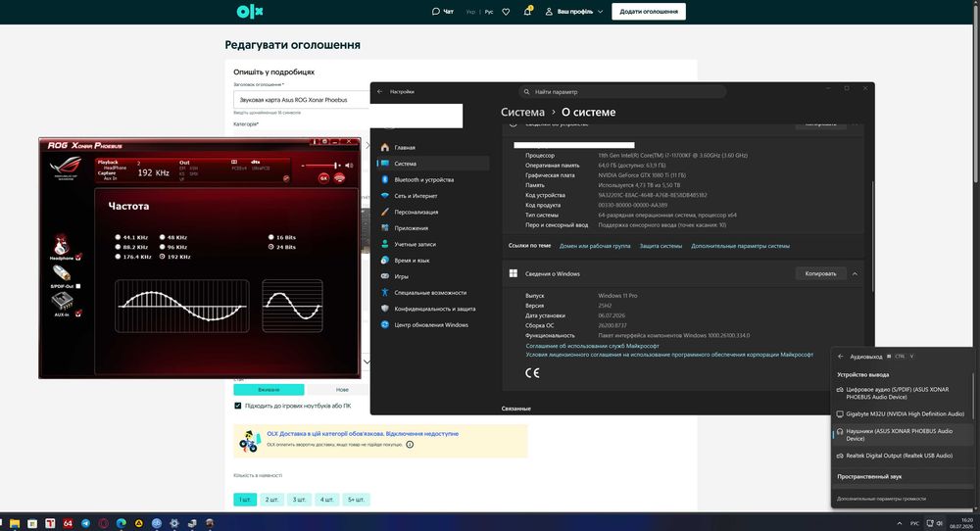
Task: Click the small wrench icon in Xonar status bar
Action: point(286,178)
